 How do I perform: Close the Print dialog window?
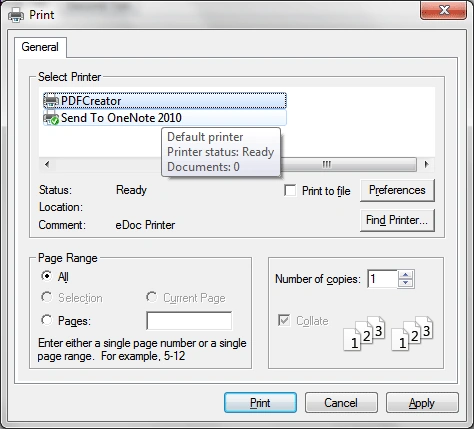pyautogui.click(x=444, y=10)
